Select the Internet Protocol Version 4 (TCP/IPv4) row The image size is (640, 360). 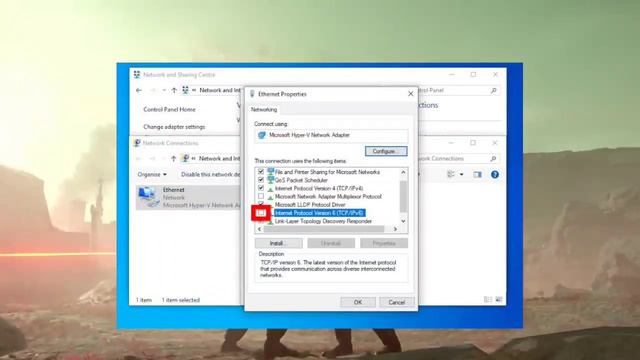[x=319, y=188]
